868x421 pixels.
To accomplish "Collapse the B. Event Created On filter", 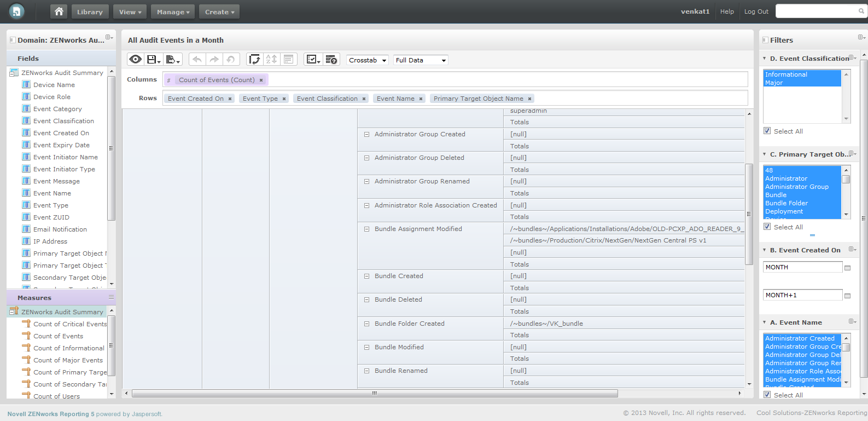I will click(765, 250).
